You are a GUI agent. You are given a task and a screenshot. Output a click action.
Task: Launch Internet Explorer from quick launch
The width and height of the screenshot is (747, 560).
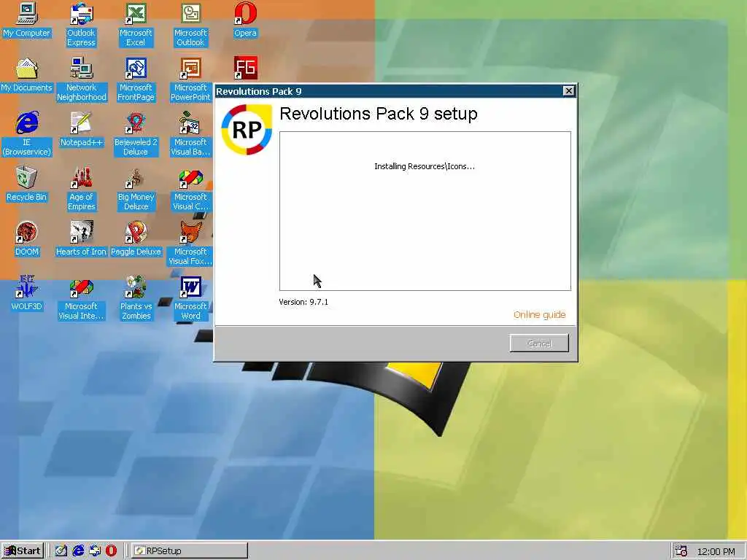(x=78, y=551)
